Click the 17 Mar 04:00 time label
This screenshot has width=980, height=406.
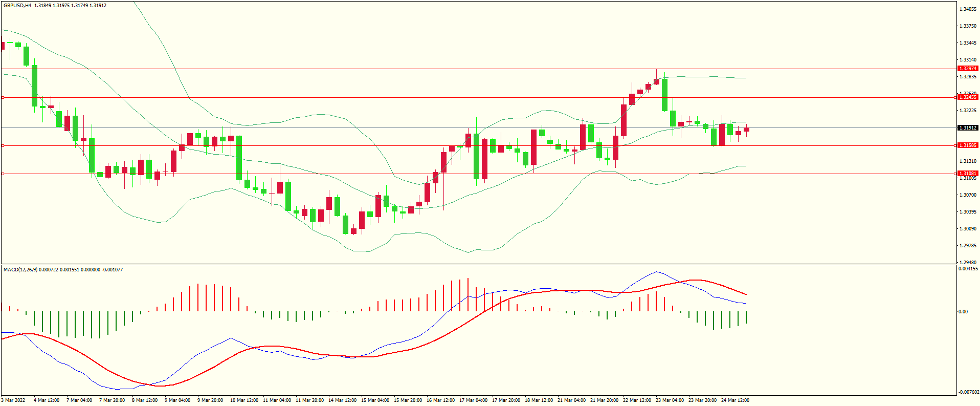[473, 400]
